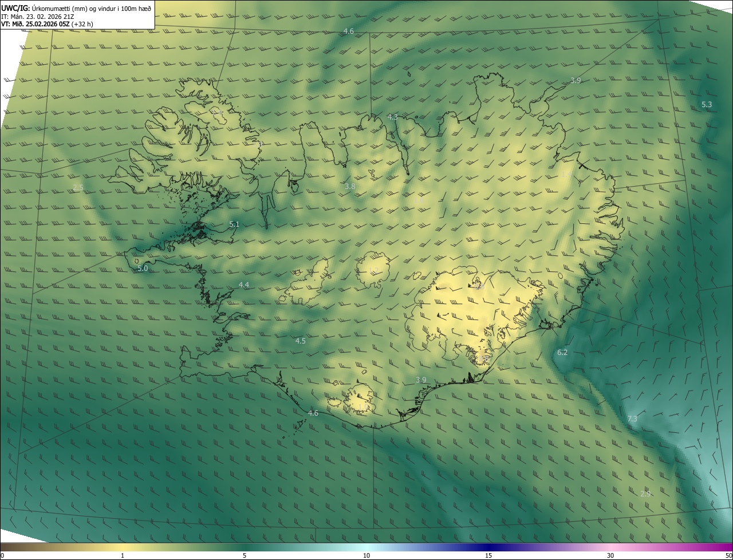The image size is (733, 560).
Task: Click the map value label 6.2
Action: (x=562, y=352)
